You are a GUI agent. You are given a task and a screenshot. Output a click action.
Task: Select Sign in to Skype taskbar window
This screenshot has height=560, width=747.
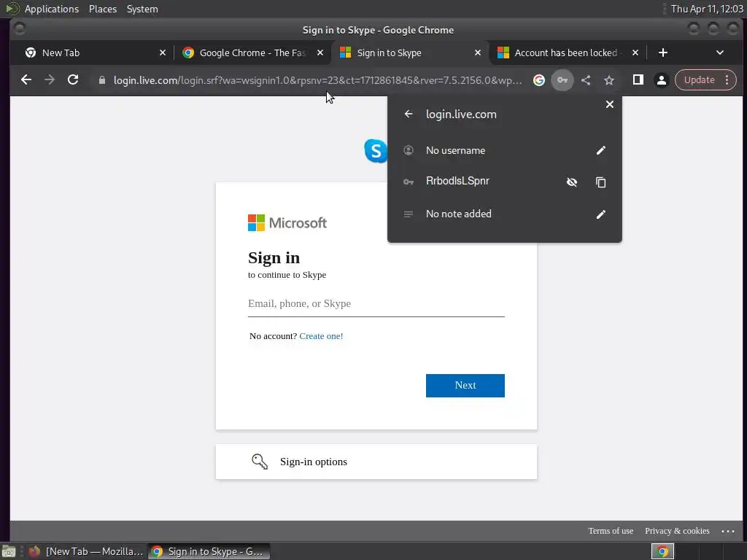pyautogui.click(x=209, y=551)
